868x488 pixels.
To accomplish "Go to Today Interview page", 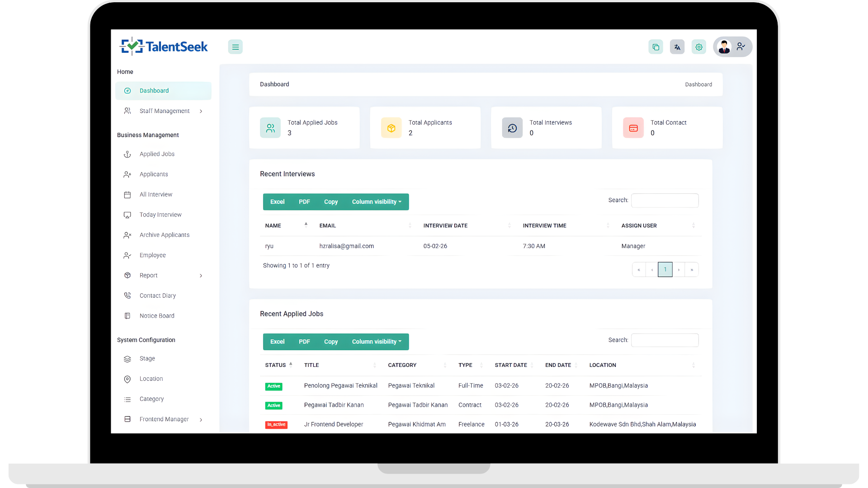I will [160, 215].
